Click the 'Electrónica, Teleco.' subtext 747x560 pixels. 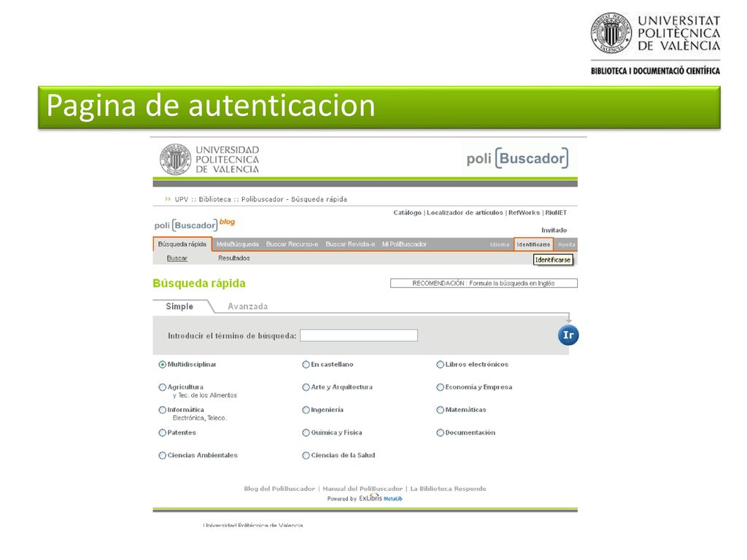pyautogui.click(x=200, y=418)
